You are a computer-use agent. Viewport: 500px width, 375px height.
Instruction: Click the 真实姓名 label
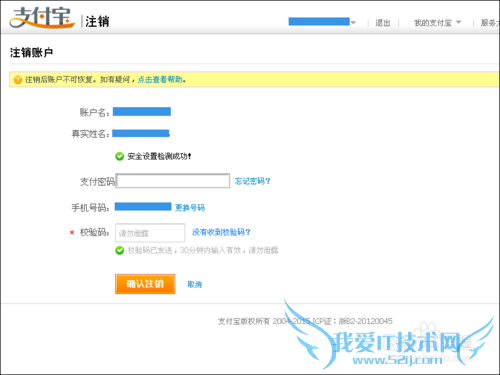pos(90,134)
